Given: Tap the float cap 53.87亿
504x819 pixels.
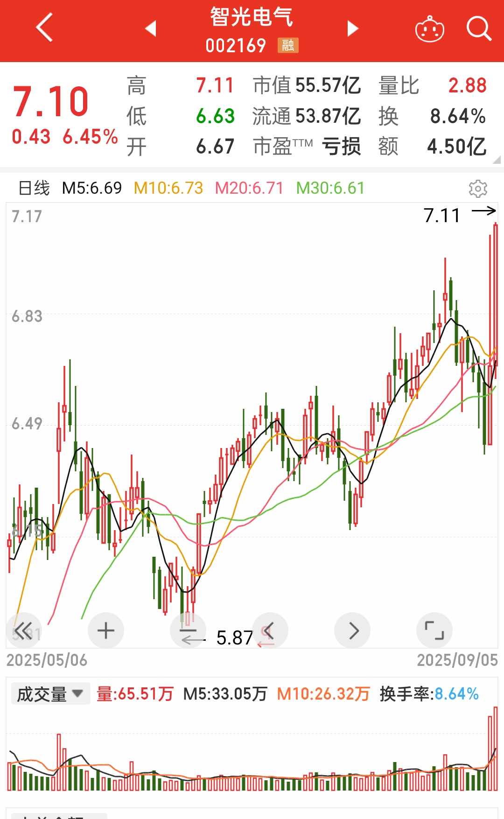Looking at the screenshot, I should pyautogui.click(x=328, y=116).
